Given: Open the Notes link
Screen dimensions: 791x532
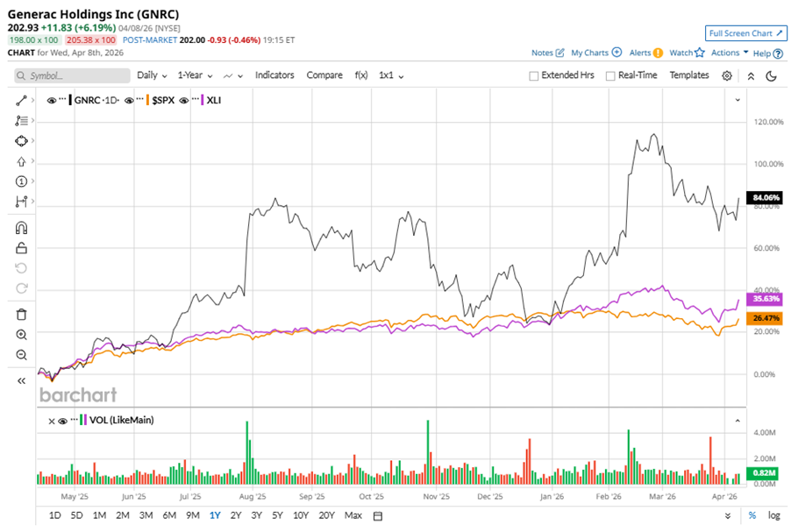Looking at the screenshot, I should [x=548, y=53].
